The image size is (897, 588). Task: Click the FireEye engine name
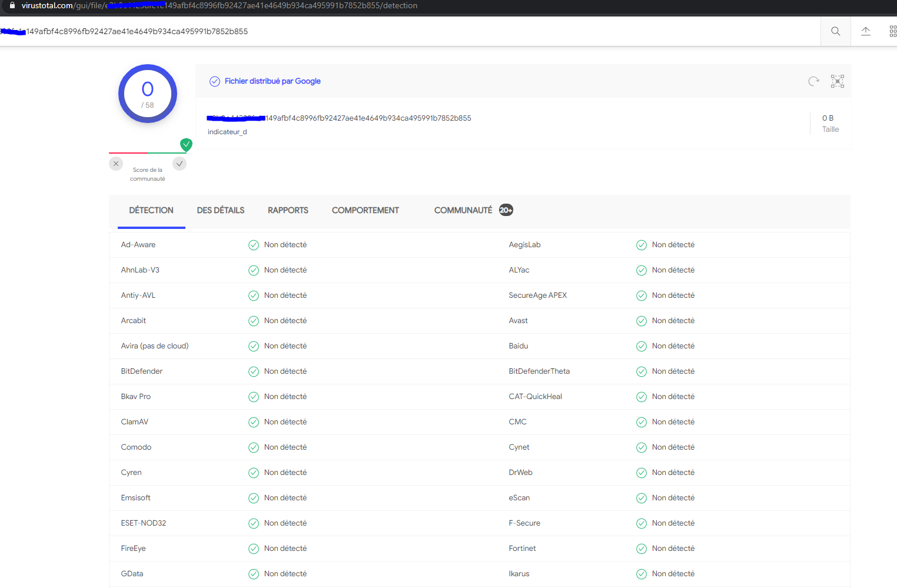134,549
